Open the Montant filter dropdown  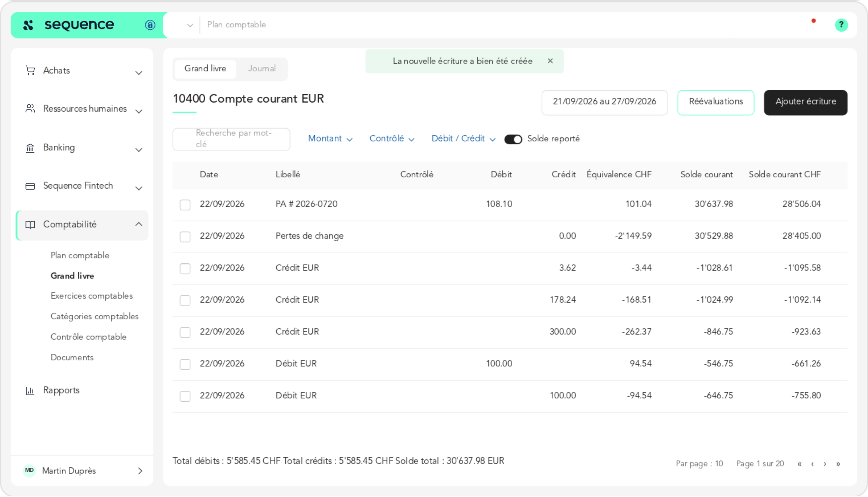(x=330, y=138)
